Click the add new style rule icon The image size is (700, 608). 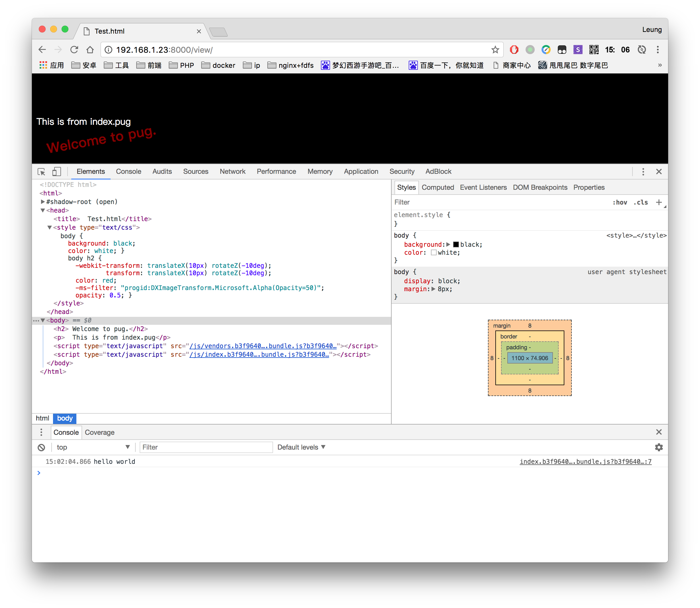point(660,203)
